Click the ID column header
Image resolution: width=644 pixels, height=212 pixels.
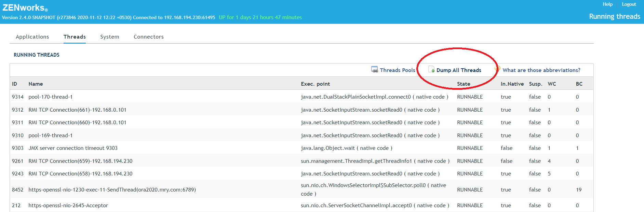pyautogui.click(x=14, y=84)
